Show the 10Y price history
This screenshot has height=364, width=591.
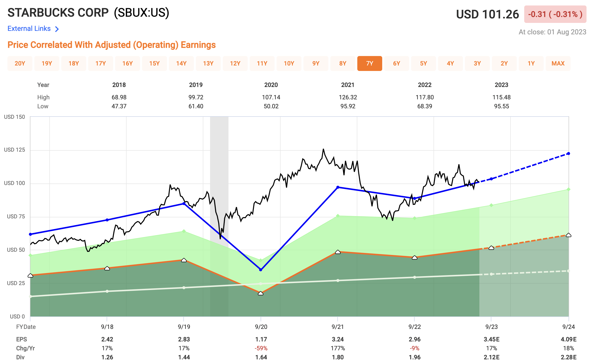(289, 63)
